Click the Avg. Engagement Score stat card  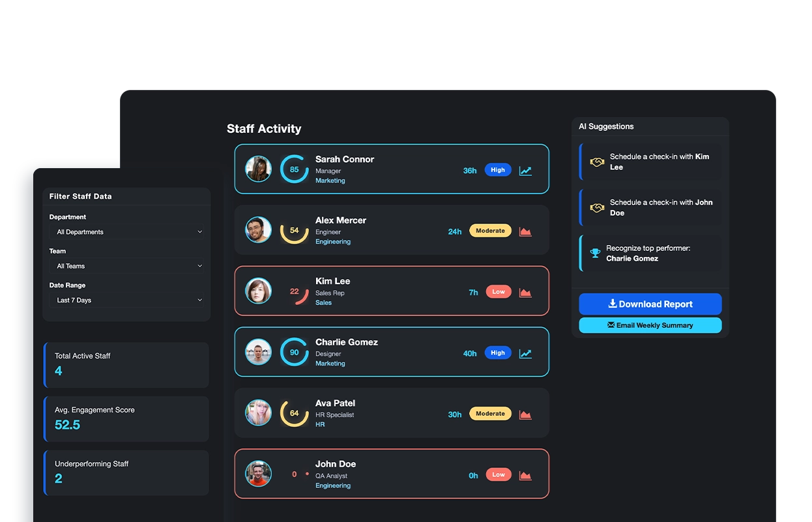pyautogui.click(x=126, y=419)
